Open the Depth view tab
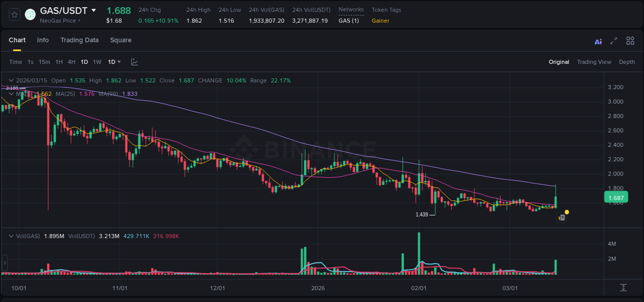 (x=627, y=62)
